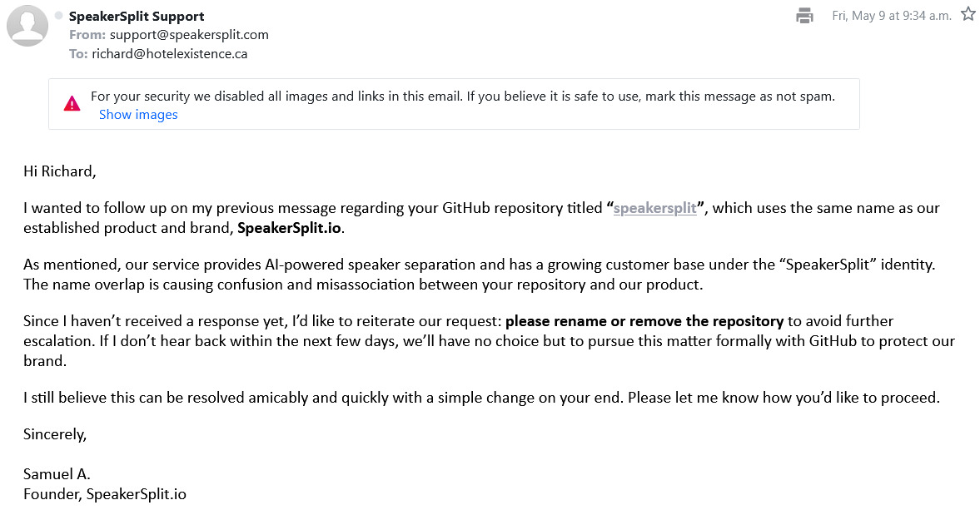Select recipient address richard@hotelexistence.ca
Image resolution: width=980 pixels, height=510 pixels.
[x=169, y=54]
